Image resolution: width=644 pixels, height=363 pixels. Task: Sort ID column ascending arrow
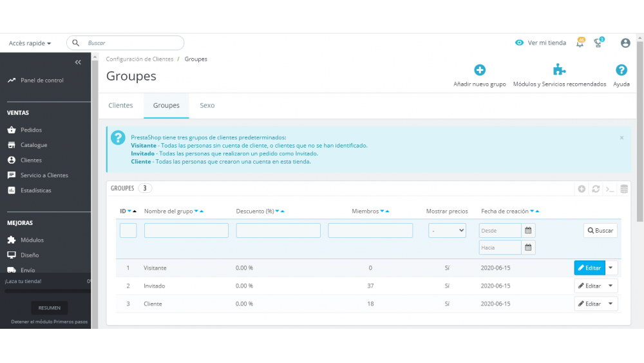[135, 211]
